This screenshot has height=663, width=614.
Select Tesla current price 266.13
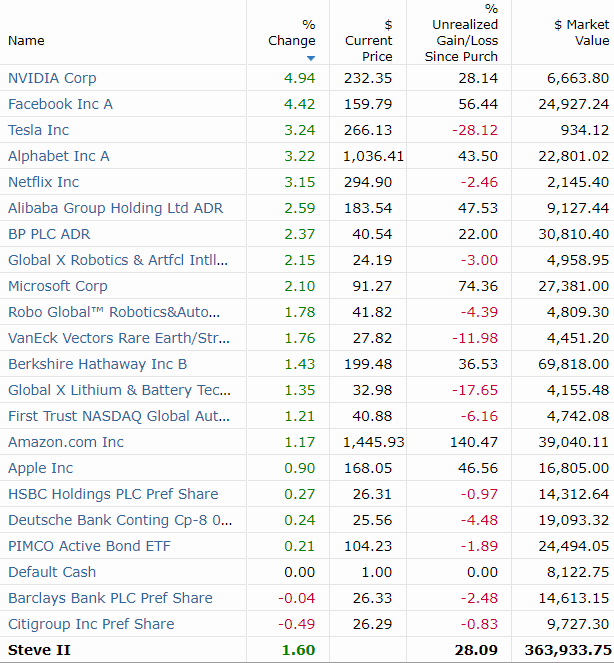pyautogui.click(x=368, y=130)
